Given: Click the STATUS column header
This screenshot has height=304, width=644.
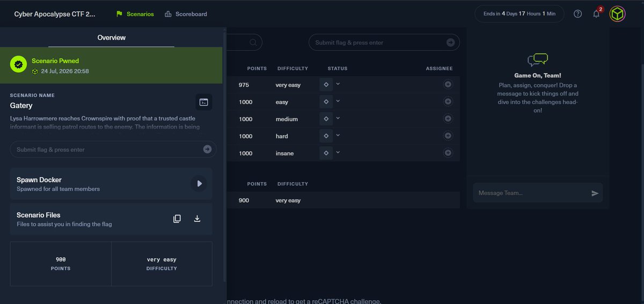Looking at the screenshot, I should tap(338, 69).
